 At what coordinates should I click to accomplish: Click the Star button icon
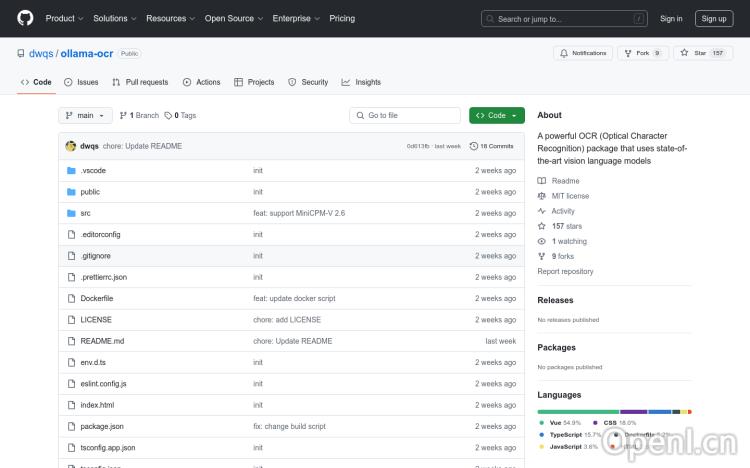[x=685, y=53]
